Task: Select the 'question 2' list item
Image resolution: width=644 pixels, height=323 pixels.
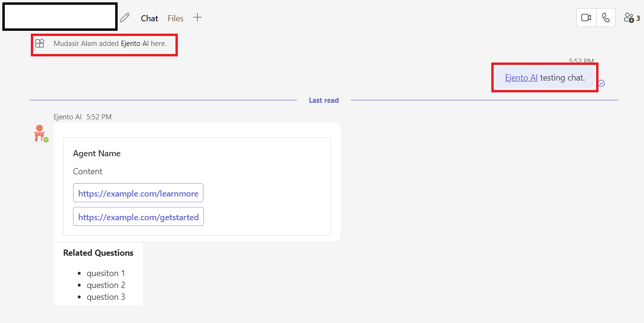Action: 106,285
